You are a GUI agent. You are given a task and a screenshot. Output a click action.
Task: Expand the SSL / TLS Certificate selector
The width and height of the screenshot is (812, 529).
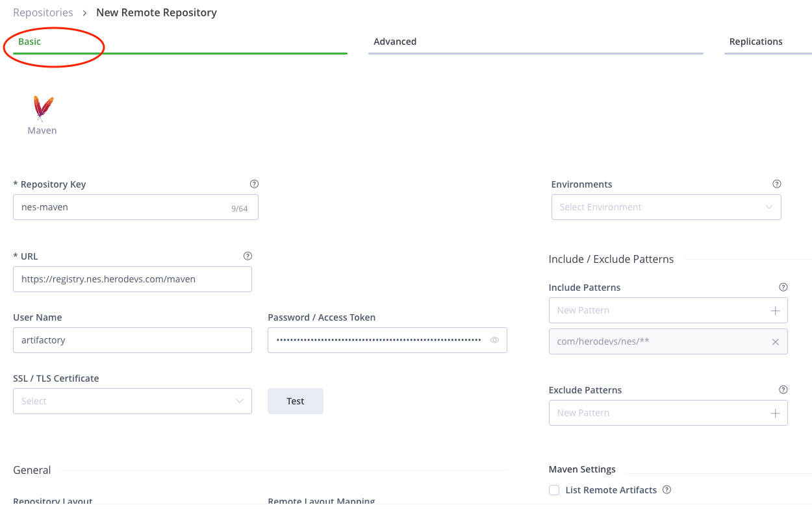pos(132,401)
